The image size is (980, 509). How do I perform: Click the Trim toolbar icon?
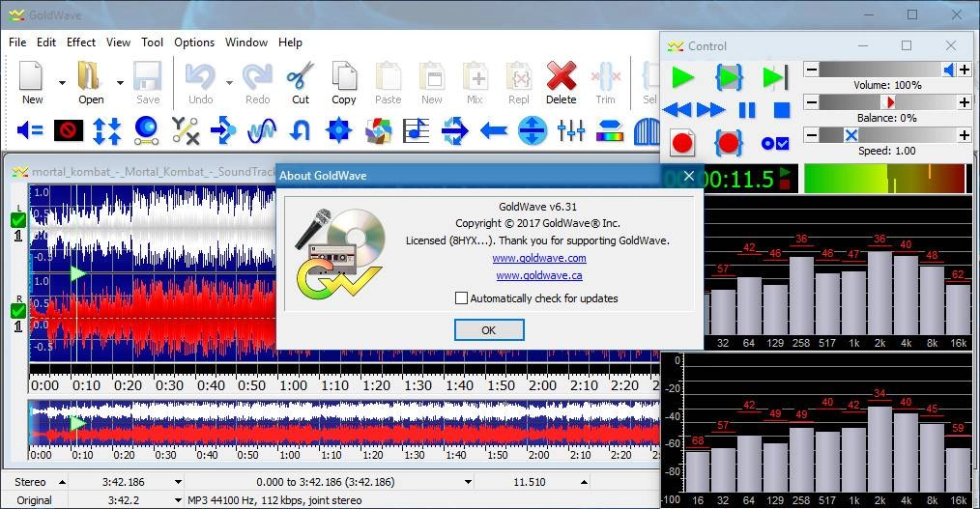(605, 76)
